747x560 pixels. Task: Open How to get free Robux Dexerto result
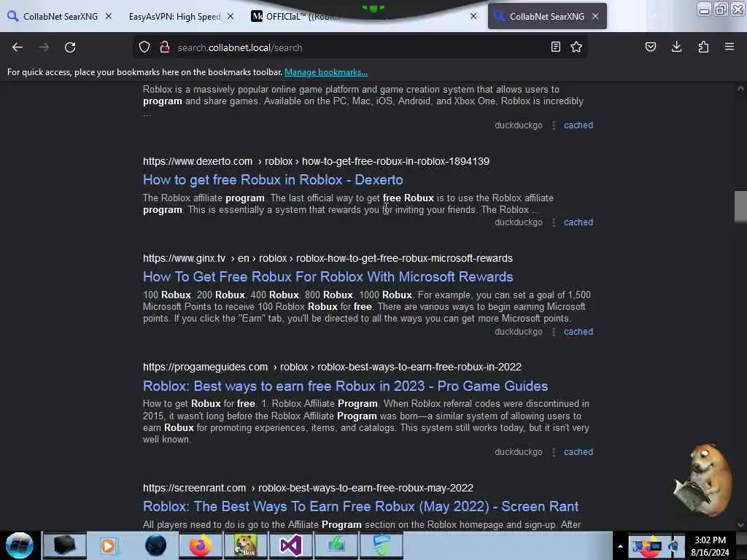[273, 179]
